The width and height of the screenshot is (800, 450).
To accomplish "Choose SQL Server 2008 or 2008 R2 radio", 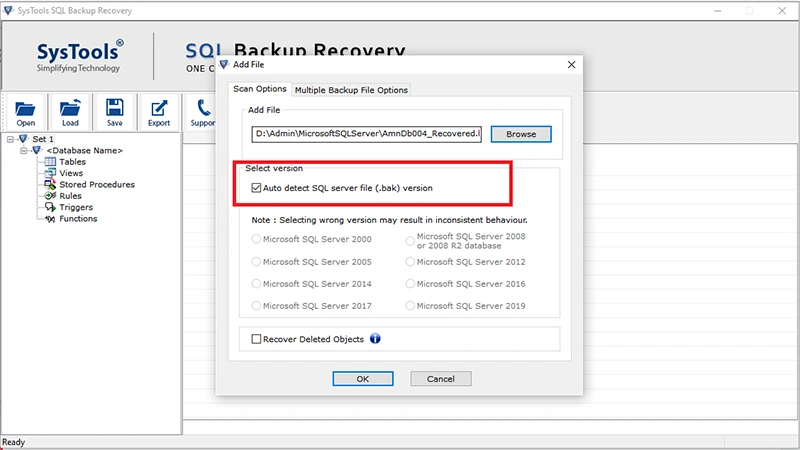I will pos(410,241).
